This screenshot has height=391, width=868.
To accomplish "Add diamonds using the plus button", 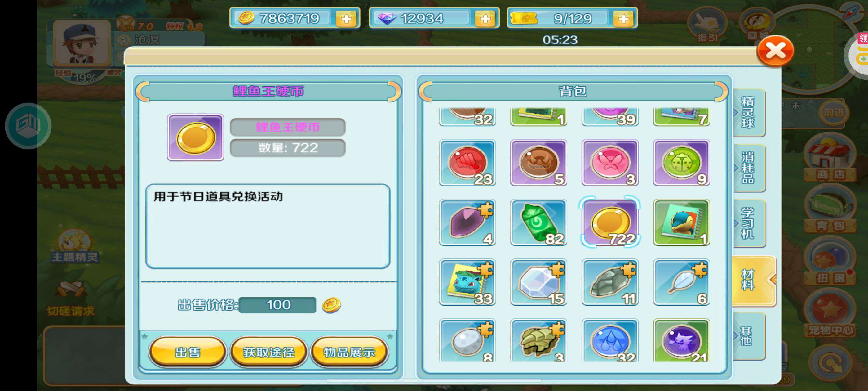I will tap(485, 19).
